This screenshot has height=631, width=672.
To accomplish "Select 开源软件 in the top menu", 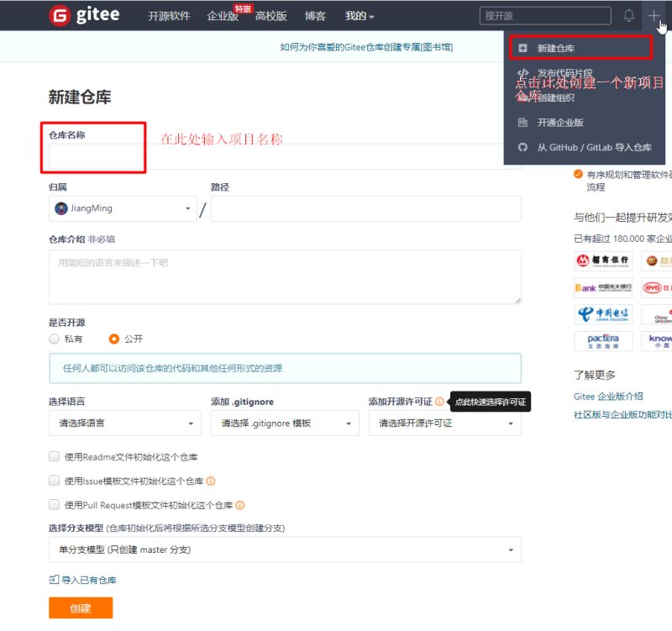I will (169, 15).
